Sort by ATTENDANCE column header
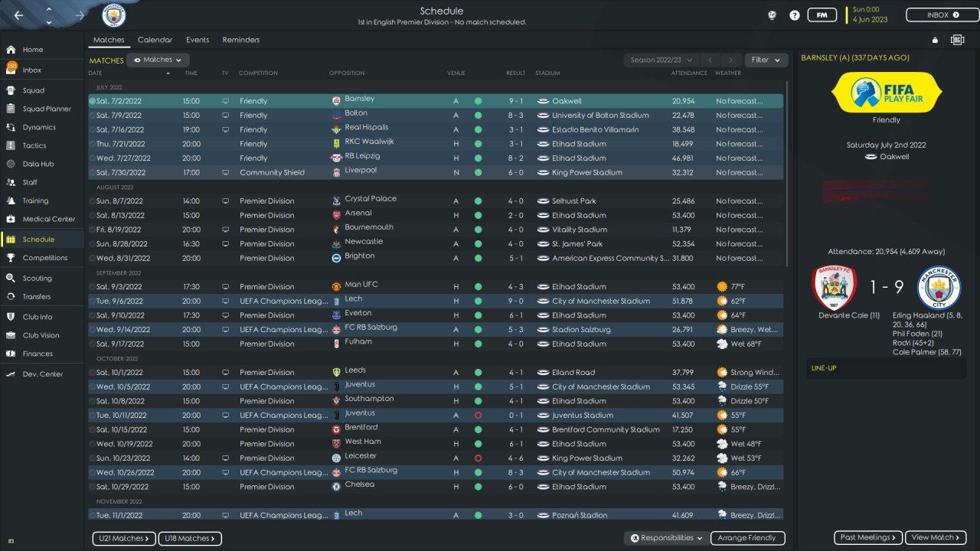Viewport: 980px width, 551px height. tap(688, 73)
